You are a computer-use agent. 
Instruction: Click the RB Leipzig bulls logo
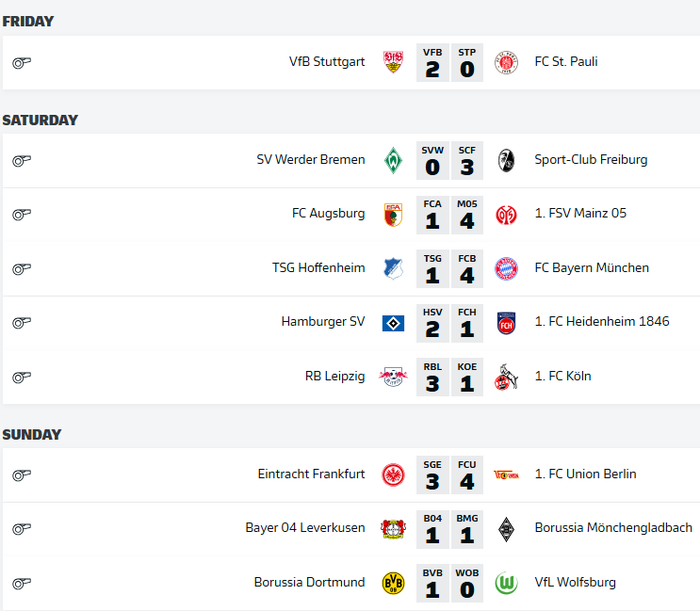point(393,377)
